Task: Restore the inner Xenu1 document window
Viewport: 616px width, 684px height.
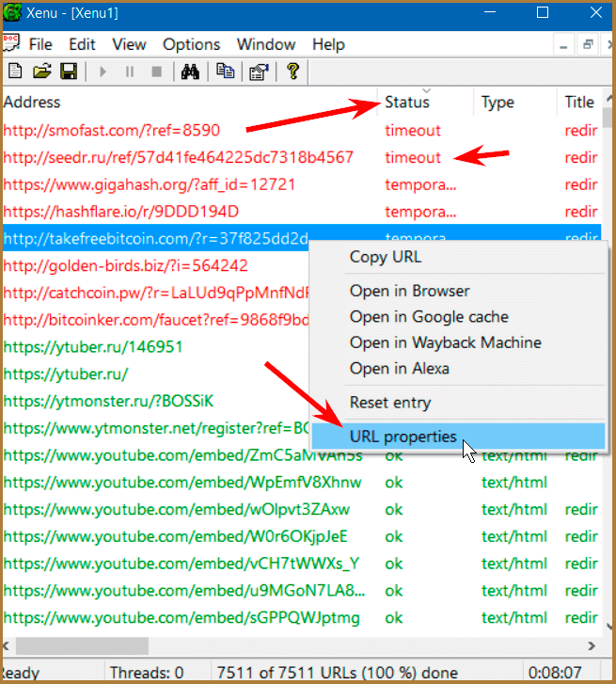Action: (x=588, y=45)
